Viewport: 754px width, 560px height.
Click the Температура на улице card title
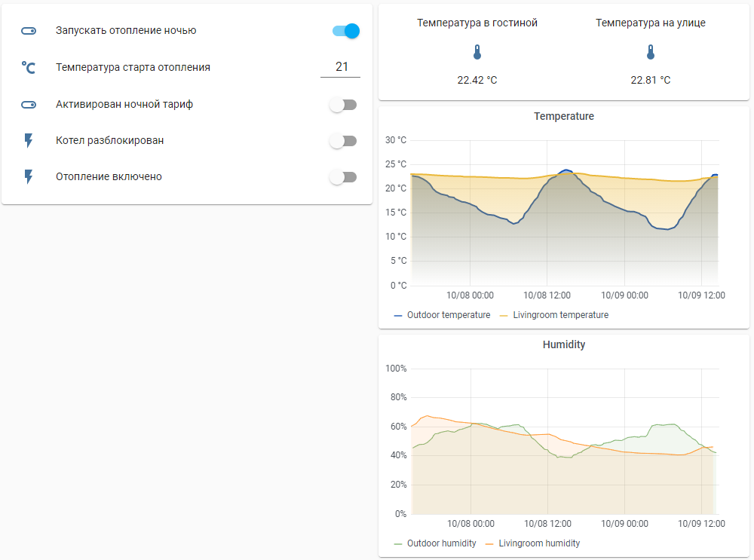[x=650, y=23]
